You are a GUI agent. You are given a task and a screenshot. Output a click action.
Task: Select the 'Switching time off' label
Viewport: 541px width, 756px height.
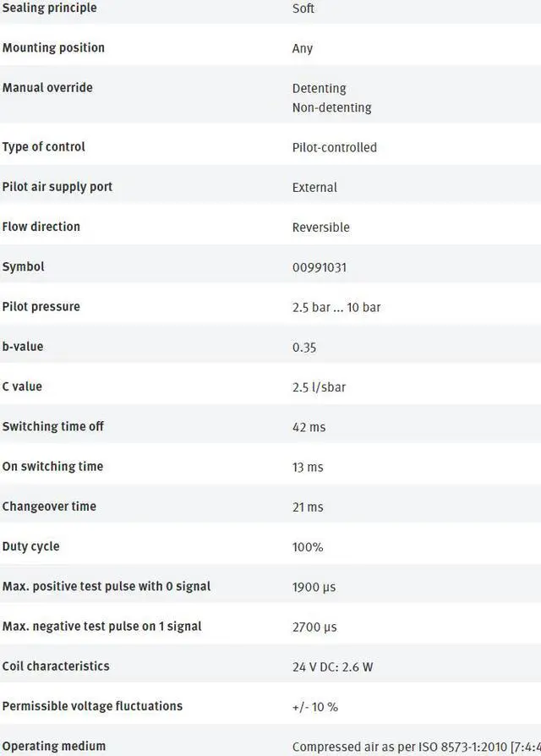pyautogui.click(x=52, y=426)
